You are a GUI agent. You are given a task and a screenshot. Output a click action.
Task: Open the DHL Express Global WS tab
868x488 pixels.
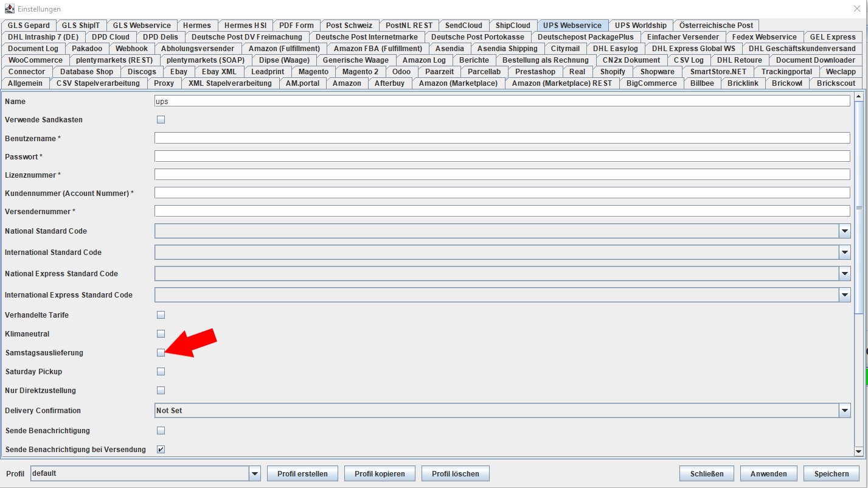(x=693, y=49)
